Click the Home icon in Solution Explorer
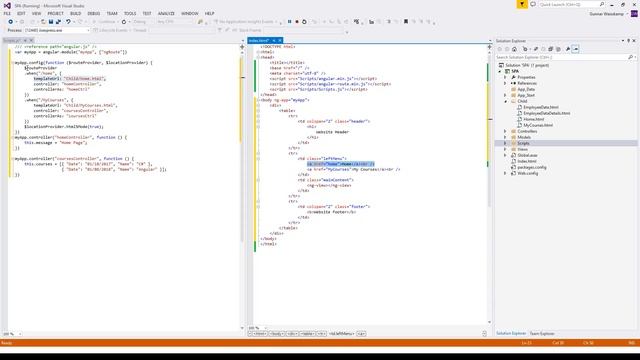 tap(514, 49)
